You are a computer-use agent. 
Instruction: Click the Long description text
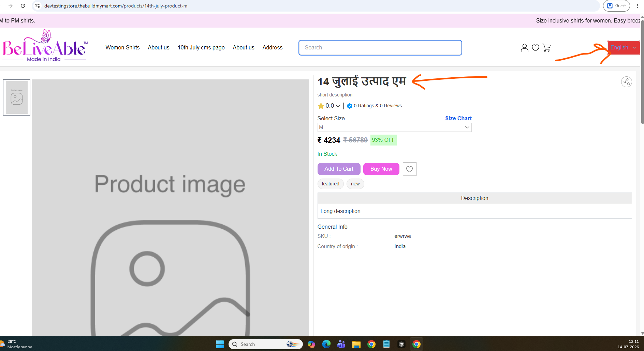coord(340,211)
